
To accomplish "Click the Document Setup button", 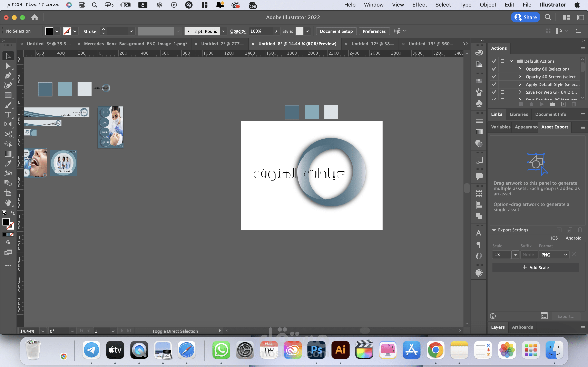I will coord(336,31).
